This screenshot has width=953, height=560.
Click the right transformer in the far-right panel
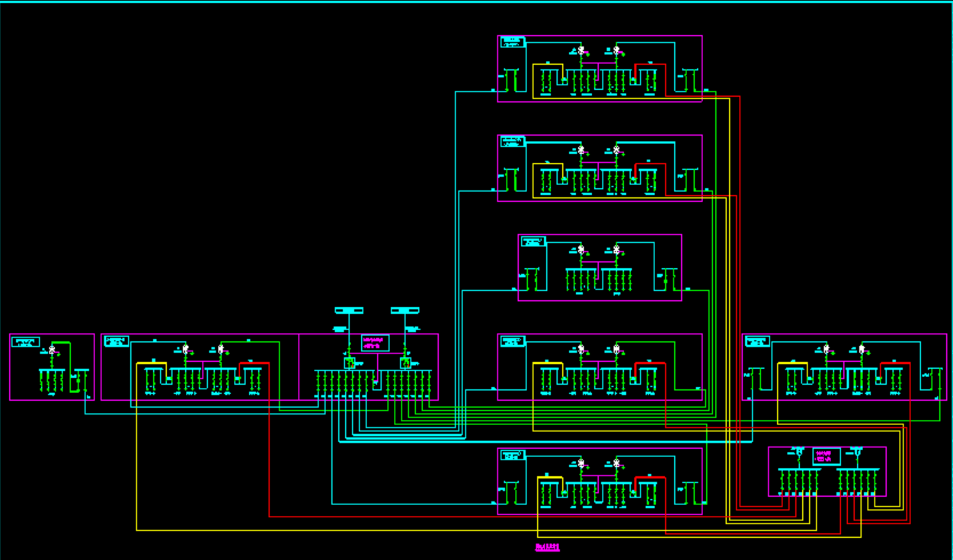pos(862,350)
